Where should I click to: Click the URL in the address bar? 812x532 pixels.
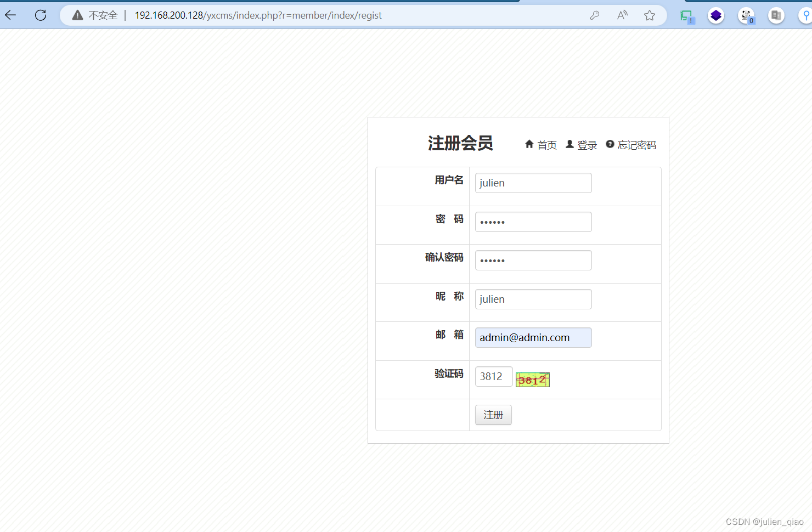click(x=258, y=15)
